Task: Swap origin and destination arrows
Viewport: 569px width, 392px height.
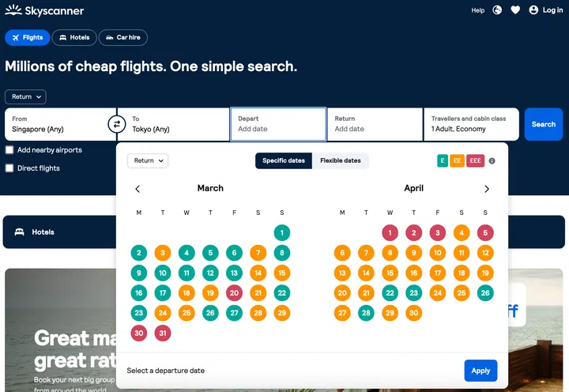Action: tap(117, 124)
